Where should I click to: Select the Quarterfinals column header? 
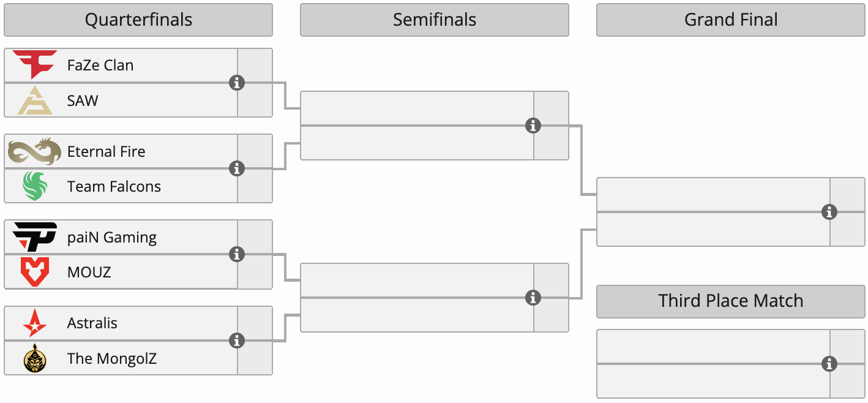coord(138,20)
